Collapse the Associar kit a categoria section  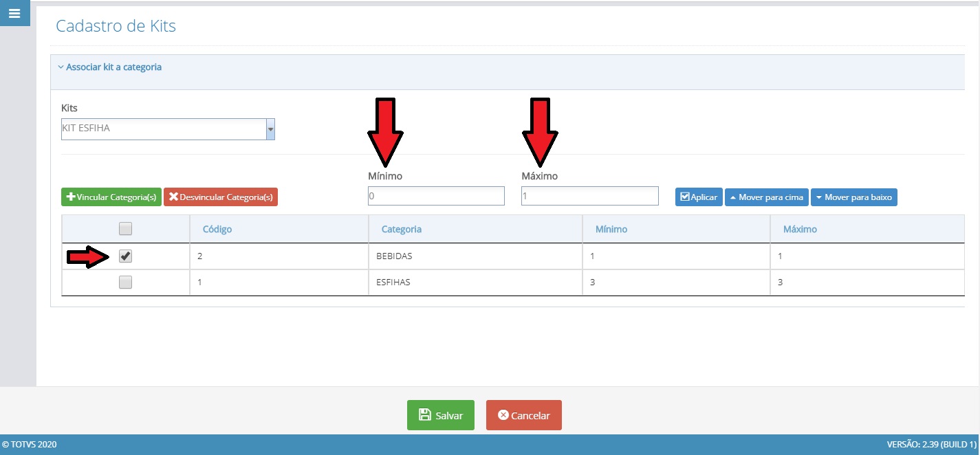[x=110, y=67]
